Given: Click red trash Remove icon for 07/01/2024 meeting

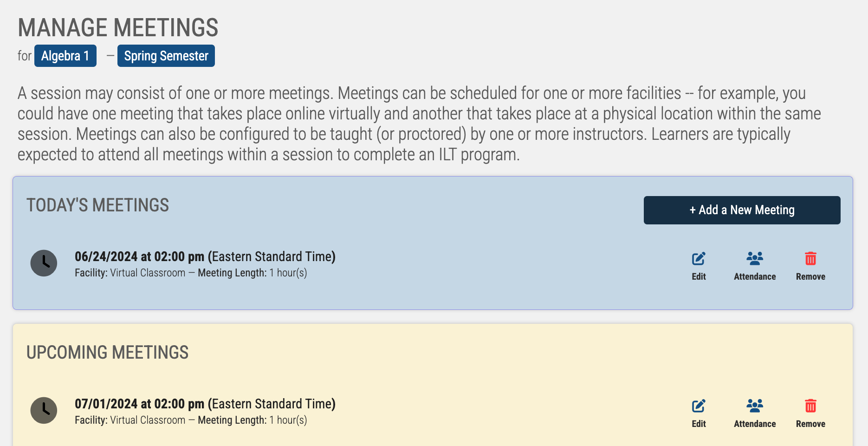Looking at the screenshot, I should click(810, 406).
